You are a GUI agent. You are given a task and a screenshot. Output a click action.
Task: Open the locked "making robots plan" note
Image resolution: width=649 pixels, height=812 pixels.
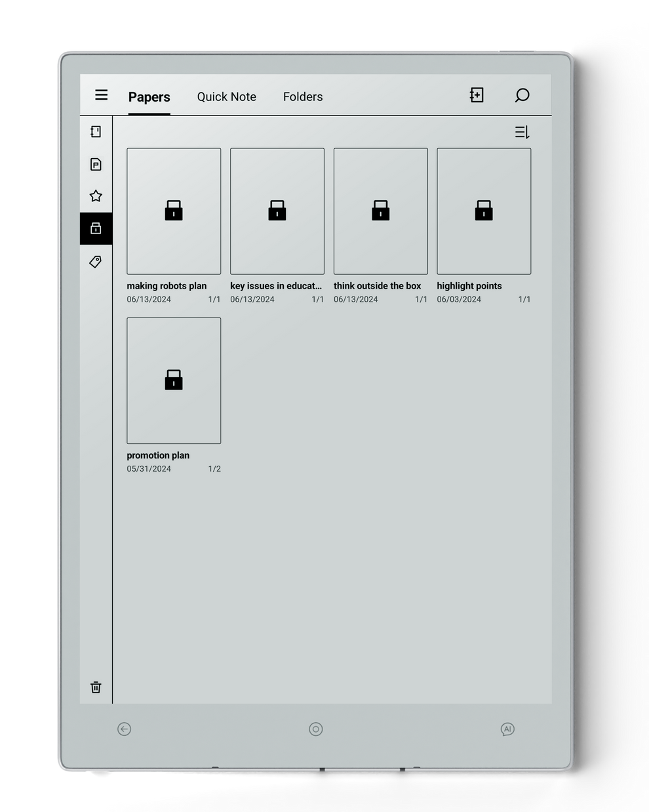tap(174, 211)
